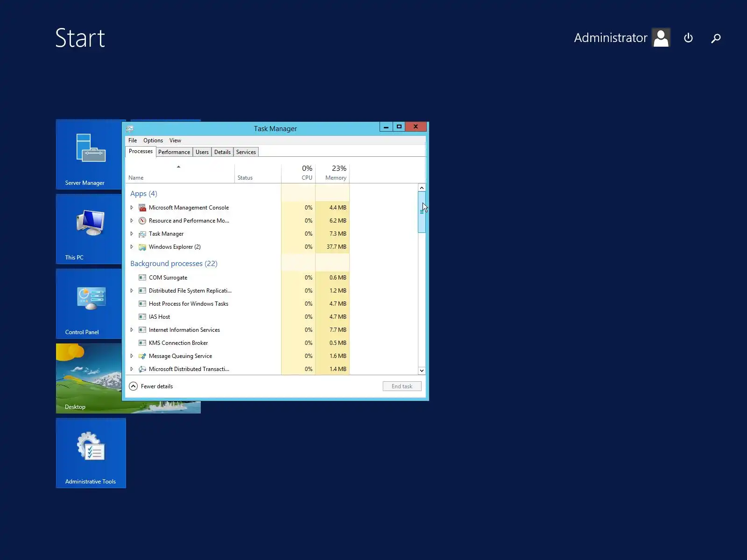Click the Administrator user name
747x560 pixels.
[x=611, y=38]
